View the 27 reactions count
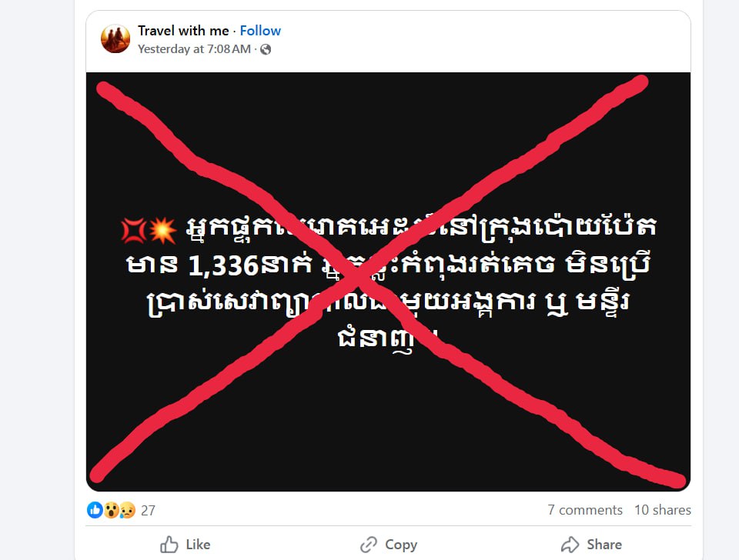739x560 pixels. pos(148,510)
